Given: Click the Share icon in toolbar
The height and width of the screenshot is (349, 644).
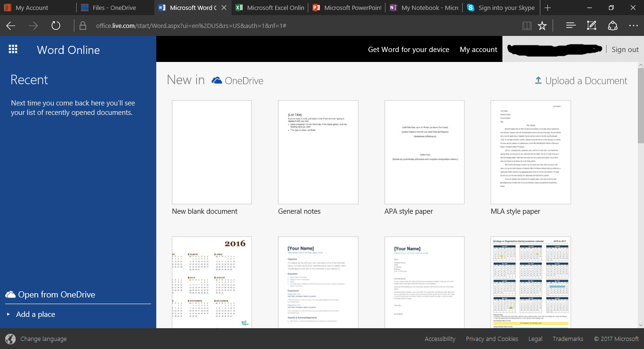Looking at the screenshot, I should [613, 26].
